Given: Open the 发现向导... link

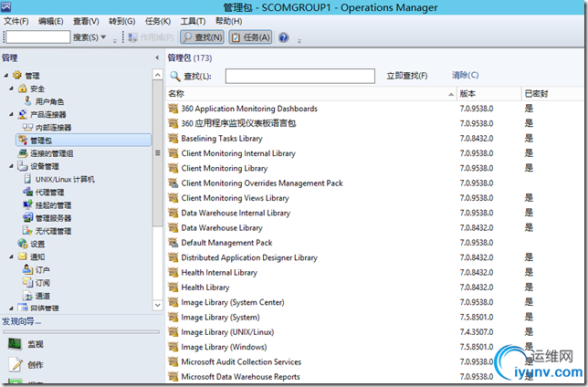Looking at the screenshot, I should (21, 321).
